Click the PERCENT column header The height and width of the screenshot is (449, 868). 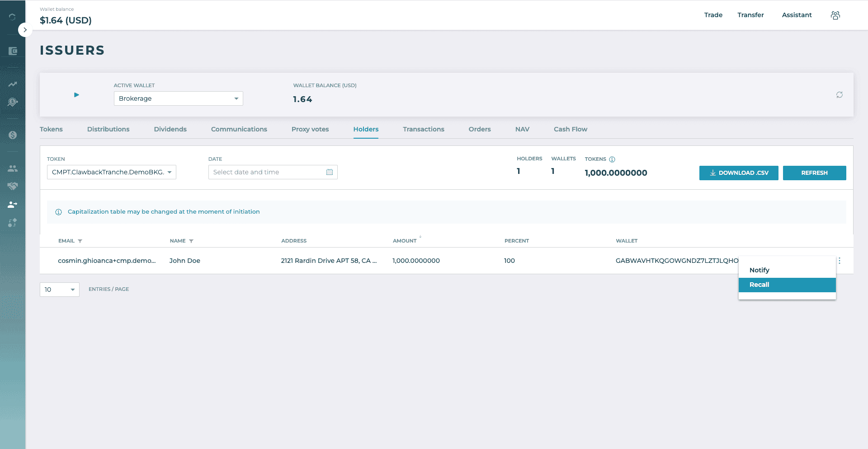click(517, 241)
